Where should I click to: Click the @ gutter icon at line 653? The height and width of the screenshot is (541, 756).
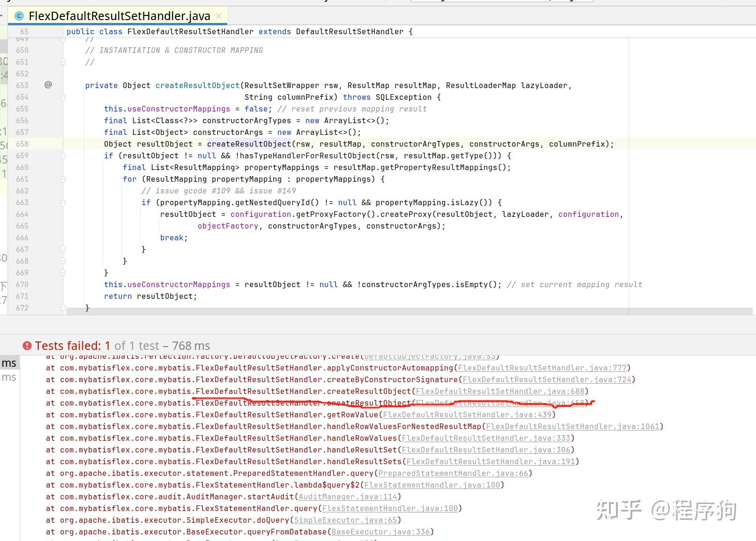tap(48, 85)
